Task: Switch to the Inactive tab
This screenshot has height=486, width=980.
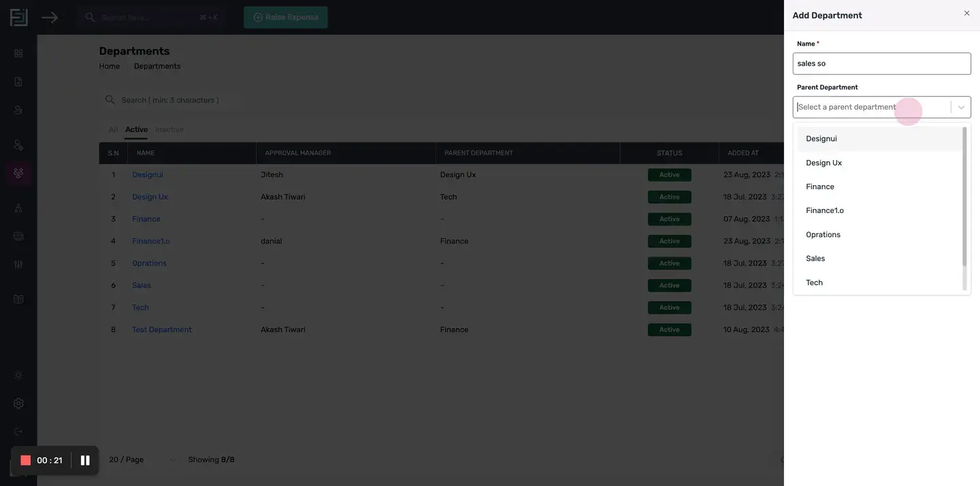Action: [169, 129]
